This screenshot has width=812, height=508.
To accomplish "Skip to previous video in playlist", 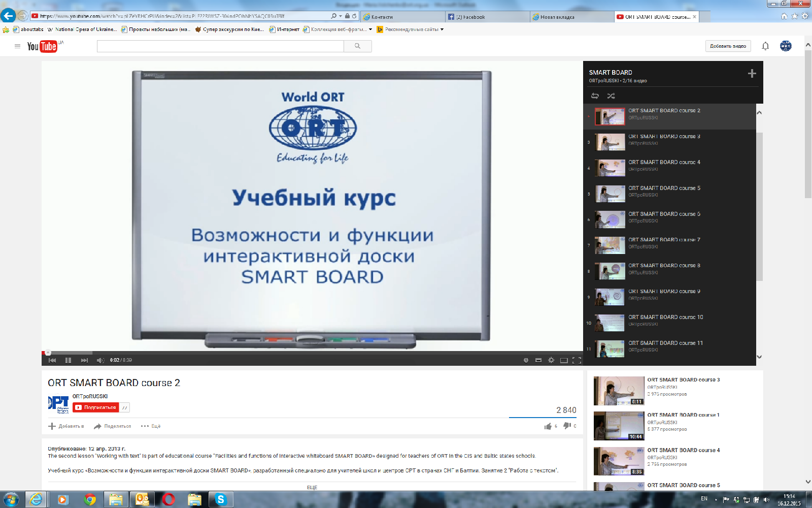I will coord(52,360).
